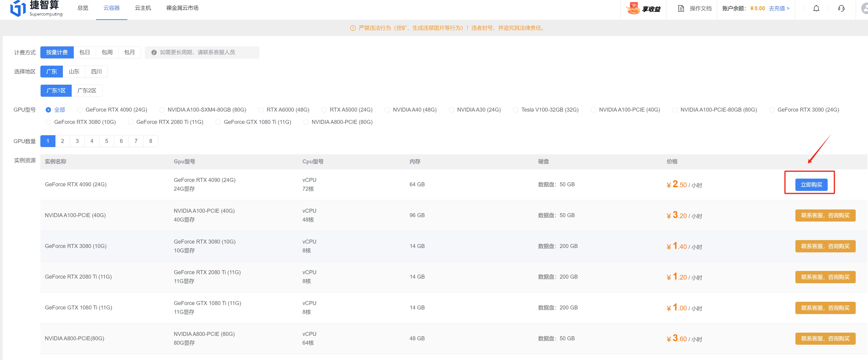The image size is (868, 360).
Task: Click info icon beside 如需更长周期
Action: [154, 52]
